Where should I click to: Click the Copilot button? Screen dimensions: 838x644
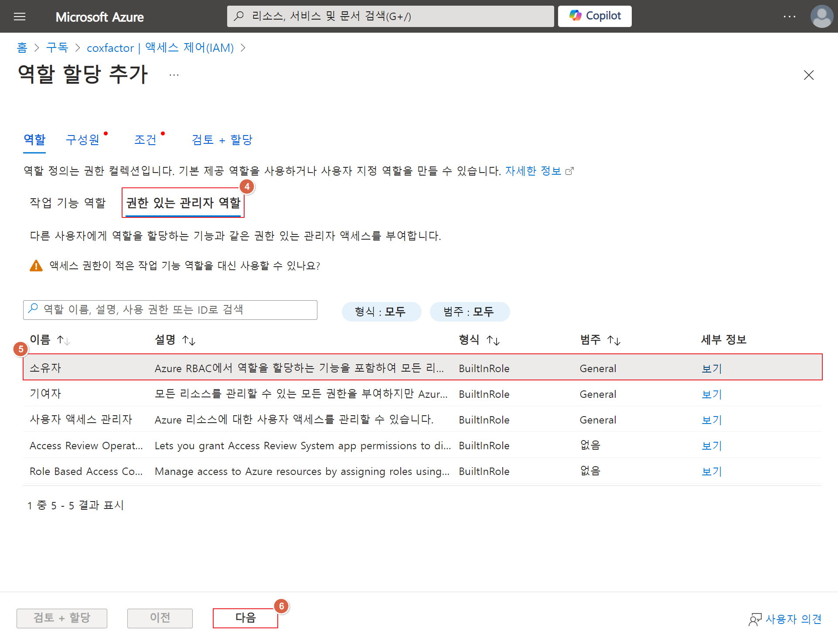(x=594, y=16)
